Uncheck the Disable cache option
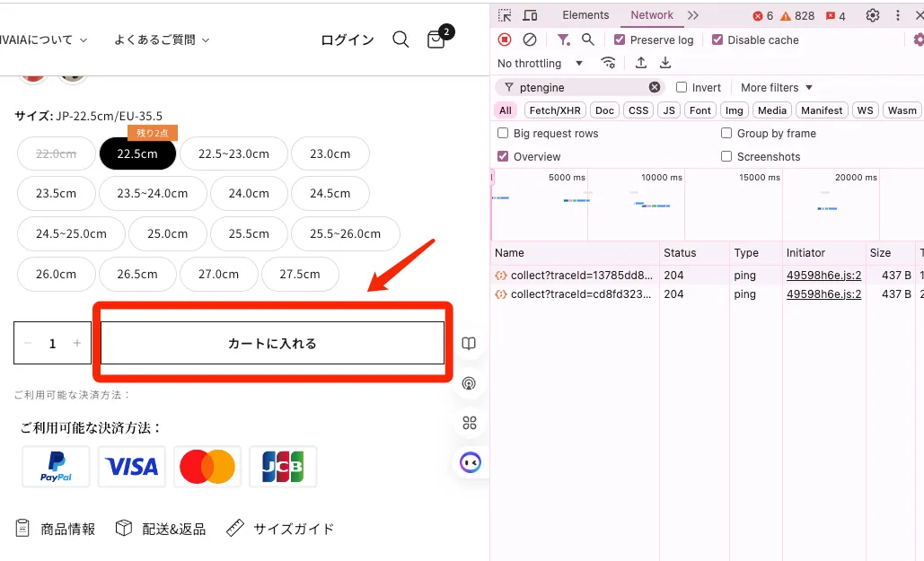The width and height of the screenshot is (924, 561). click(717, 39)
